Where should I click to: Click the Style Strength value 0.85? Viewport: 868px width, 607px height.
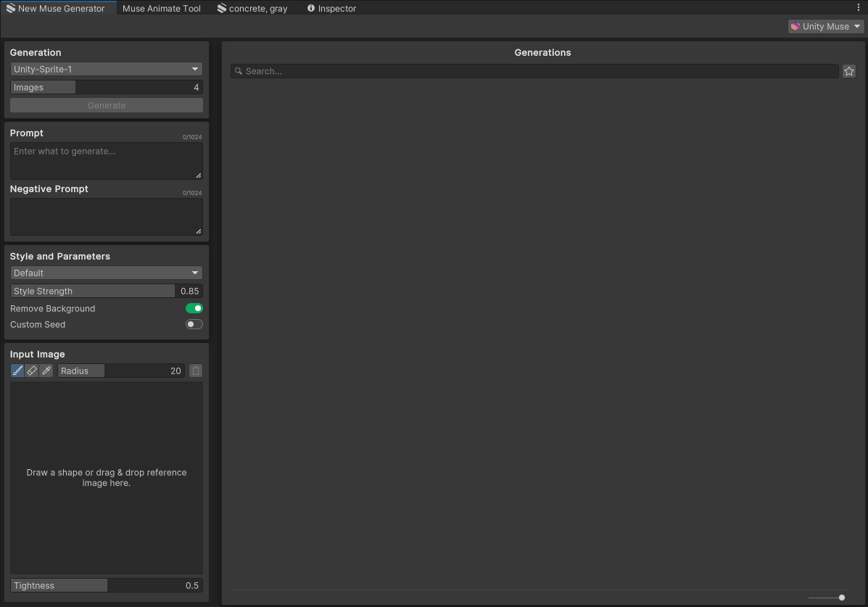(x=189, y=291)
